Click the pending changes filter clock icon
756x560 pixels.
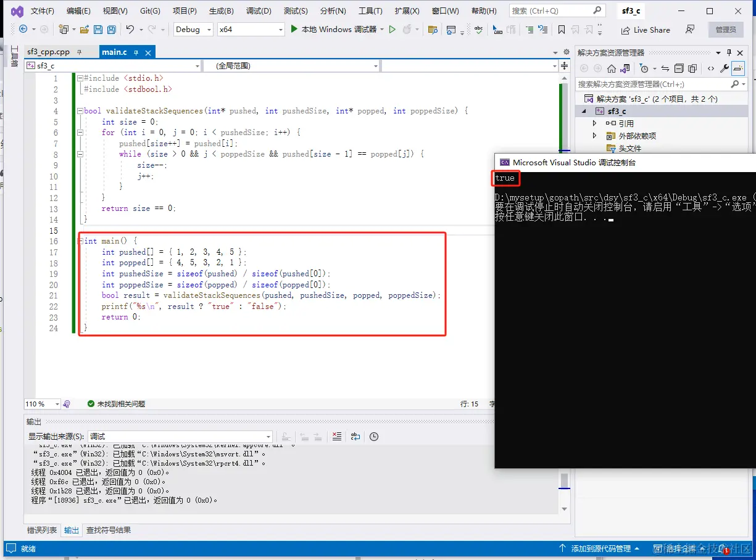tap(644, 68)
